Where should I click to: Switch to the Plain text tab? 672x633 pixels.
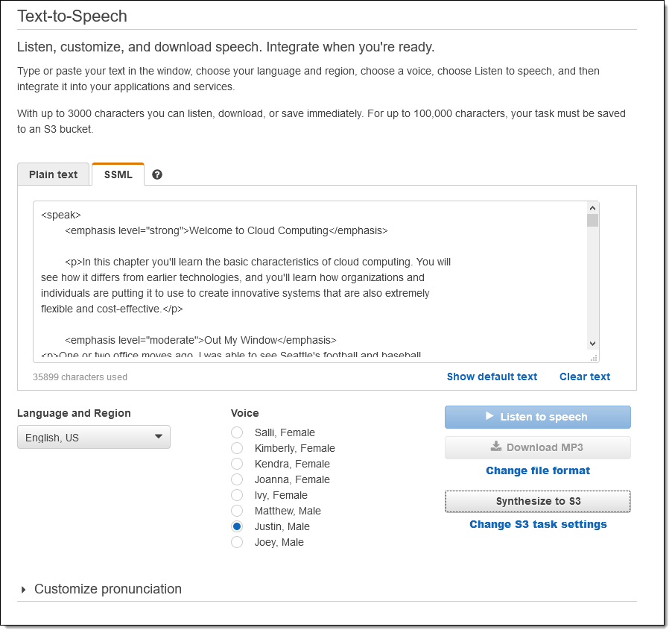pos(54,174)
